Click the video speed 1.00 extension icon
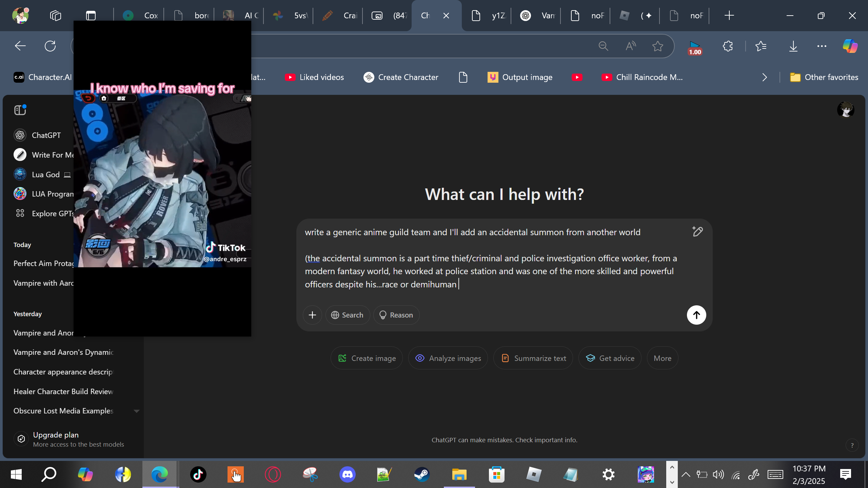This screenshot has height=488, width=868. (695, 48)
